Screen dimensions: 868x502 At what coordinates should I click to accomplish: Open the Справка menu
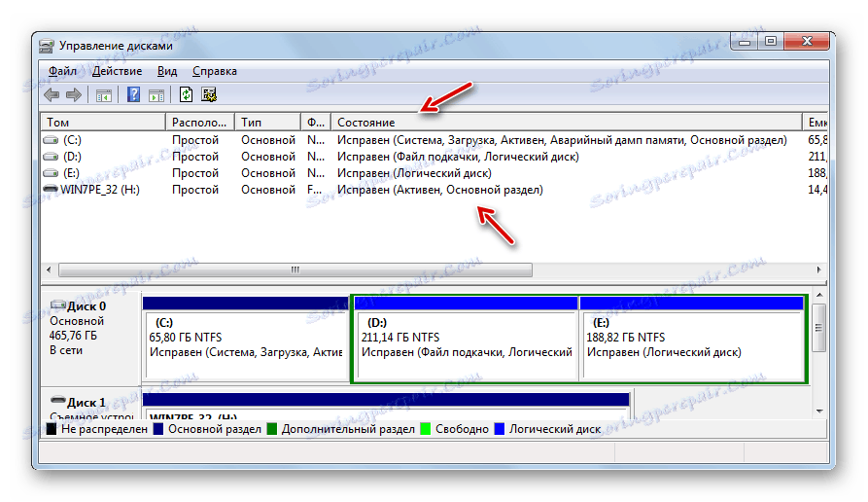[215, 71]
